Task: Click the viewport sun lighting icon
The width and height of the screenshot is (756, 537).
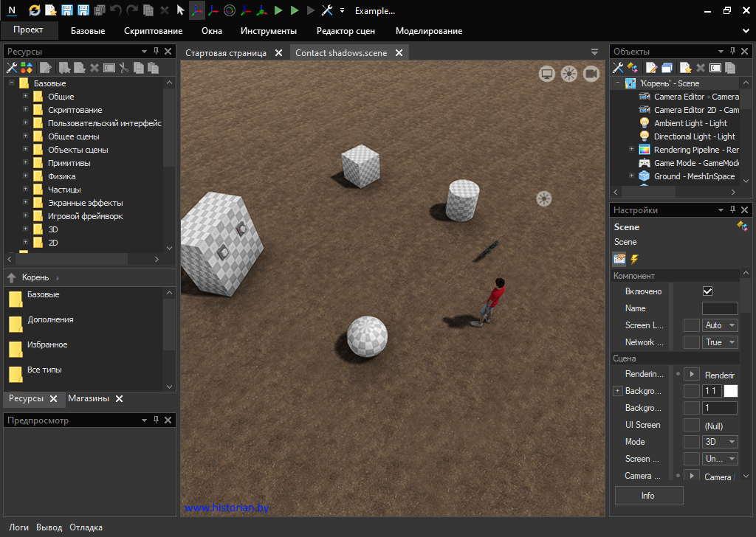Action: [568, 74]
